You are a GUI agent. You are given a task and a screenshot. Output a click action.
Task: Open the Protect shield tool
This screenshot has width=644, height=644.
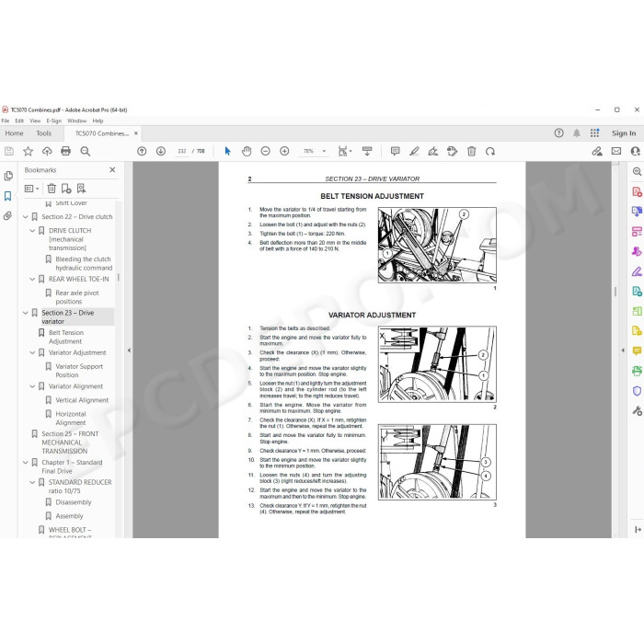(x=637, y=391)
